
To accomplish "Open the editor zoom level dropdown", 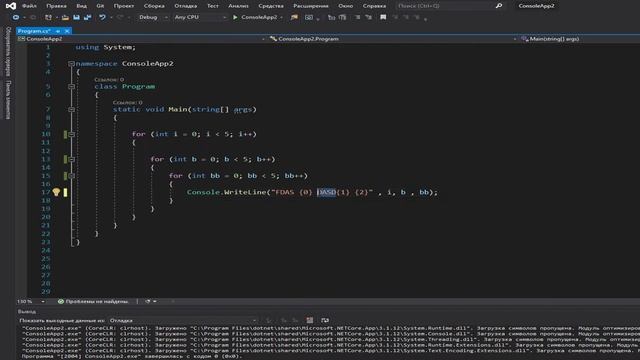I will coord(31,301).
